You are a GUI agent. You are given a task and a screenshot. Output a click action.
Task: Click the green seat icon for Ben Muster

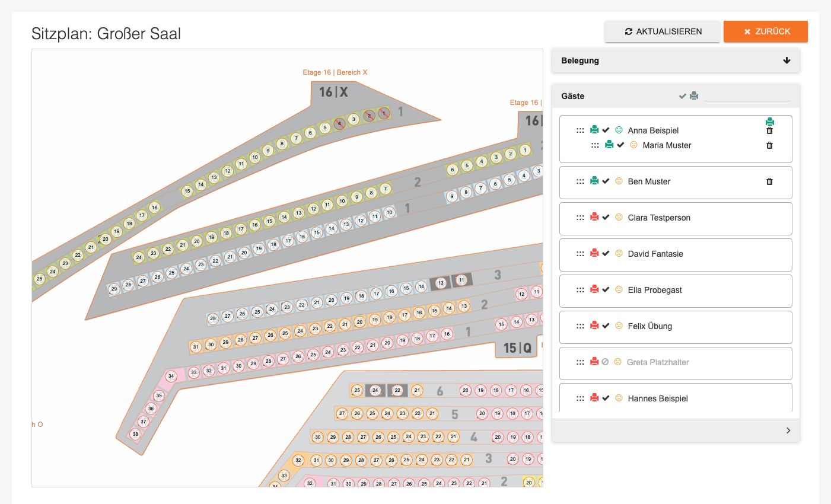coord(594,181)
